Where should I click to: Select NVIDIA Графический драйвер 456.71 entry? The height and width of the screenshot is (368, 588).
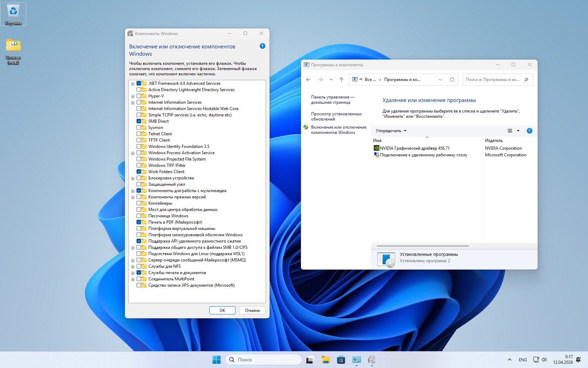point(414,148)
